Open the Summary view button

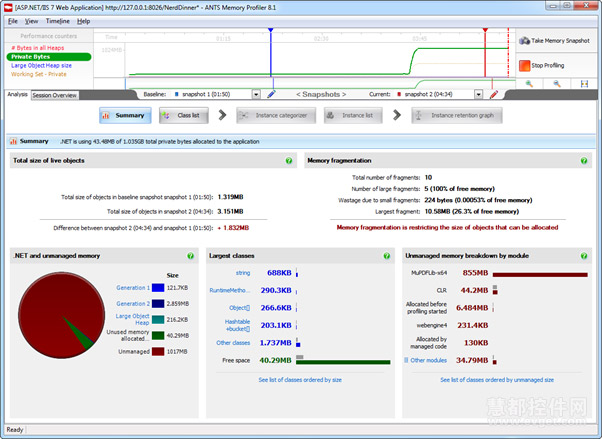pos(125,115)
